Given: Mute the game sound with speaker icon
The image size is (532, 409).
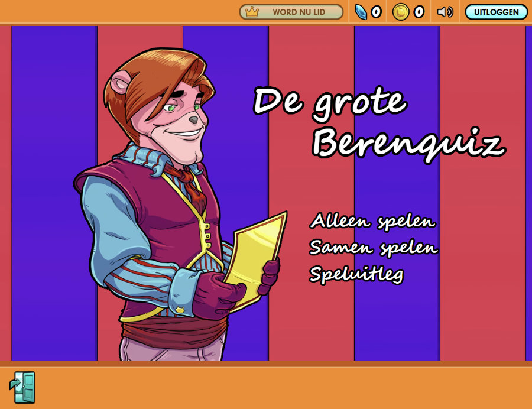Looking at the screenshot, I should 445,12.
